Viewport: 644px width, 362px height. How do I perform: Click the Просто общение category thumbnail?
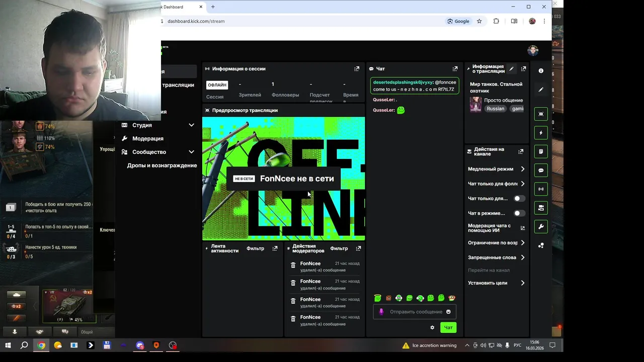(475, 104)
